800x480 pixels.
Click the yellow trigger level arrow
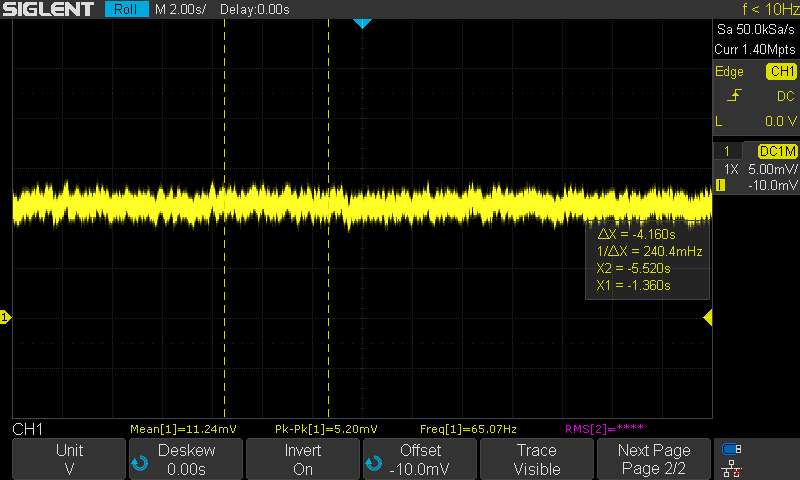(x=708, y=318)
